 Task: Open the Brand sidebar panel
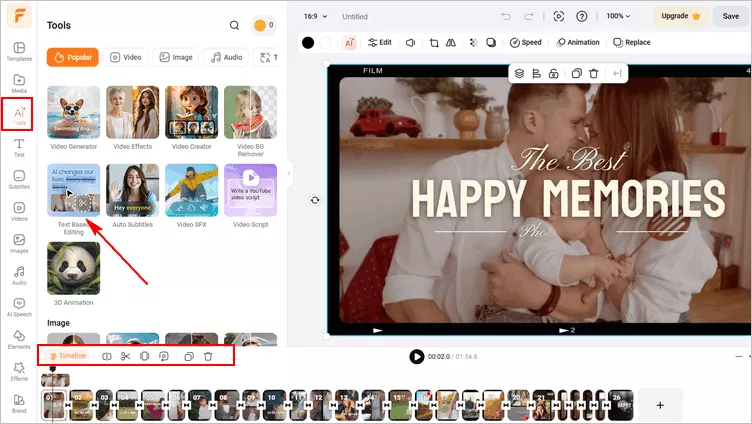[x=19, y=404]
